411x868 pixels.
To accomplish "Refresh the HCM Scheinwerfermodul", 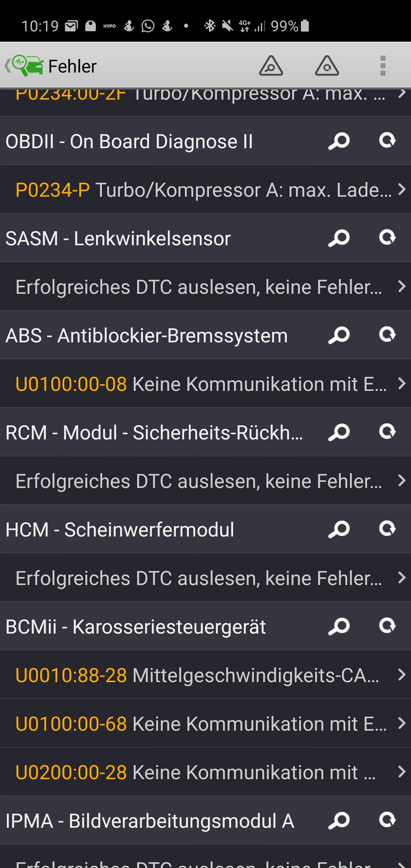I will tap(387, 529).
